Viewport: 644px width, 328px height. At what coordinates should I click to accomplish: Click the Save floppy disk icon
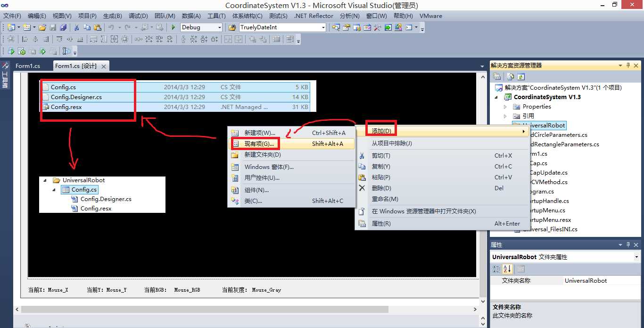(53, 27)
